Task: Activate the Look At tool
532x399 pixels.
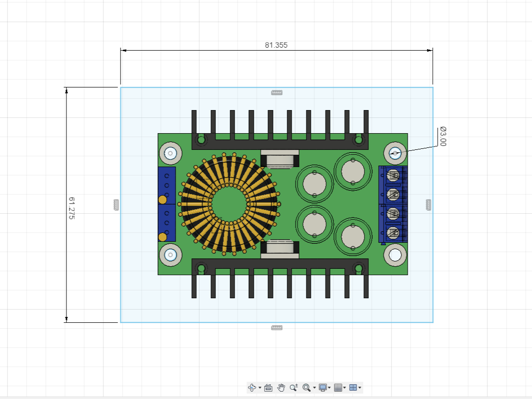Action: 268,388
